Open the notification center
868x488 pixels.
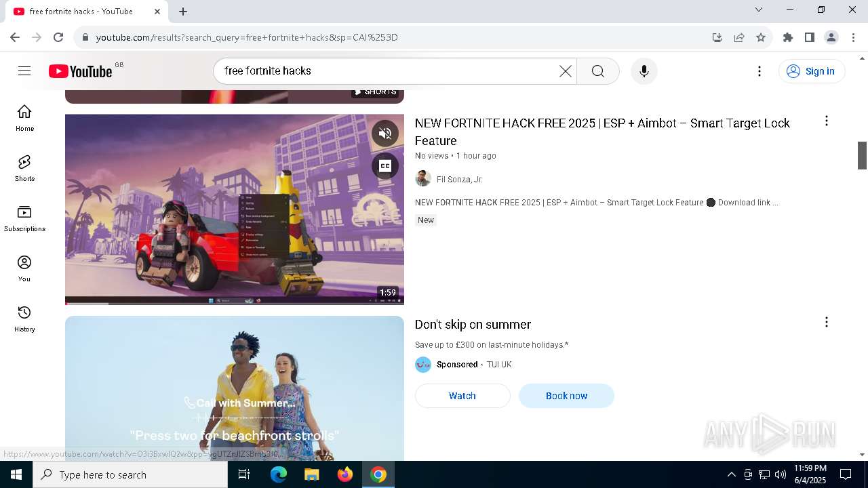pos(846,474)
